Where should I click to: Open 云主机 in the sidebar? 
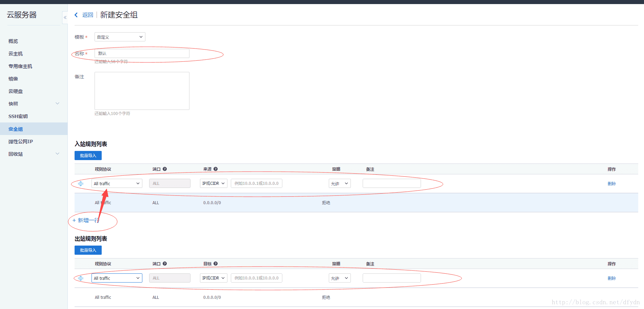point(16,54)
